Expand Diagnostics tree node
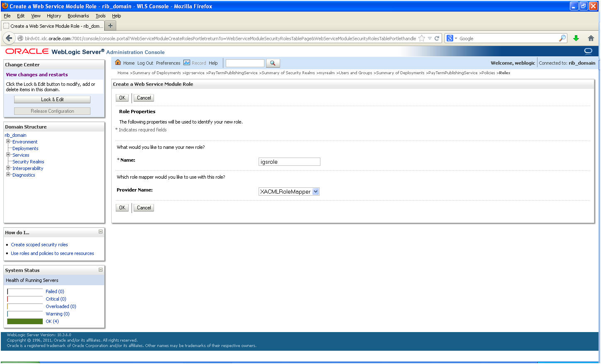This screenshot has width=601, height=364. [x=8, y=175]
